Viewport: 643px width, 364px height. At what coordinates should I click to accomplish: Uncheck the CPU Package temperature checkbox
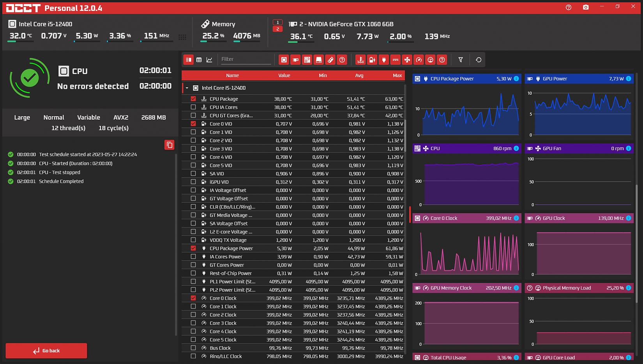193,99
